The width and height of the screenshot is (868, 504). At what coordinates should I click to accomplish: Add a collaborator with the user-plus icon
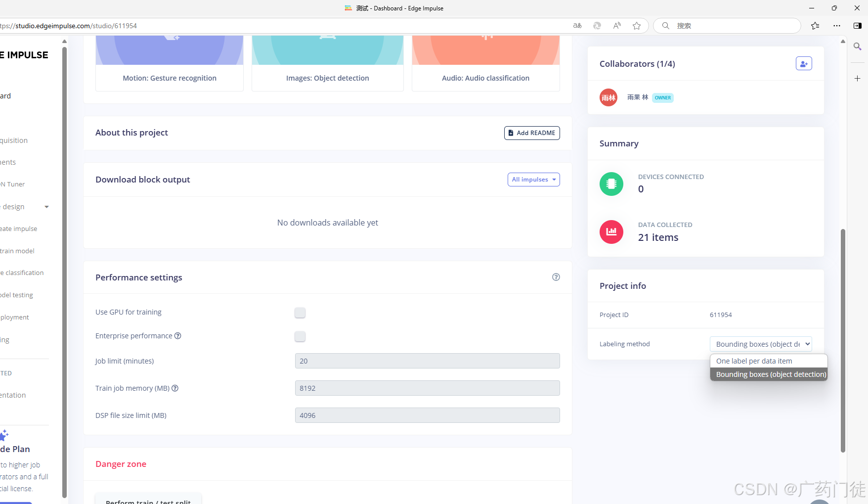(x=804, y=63)
